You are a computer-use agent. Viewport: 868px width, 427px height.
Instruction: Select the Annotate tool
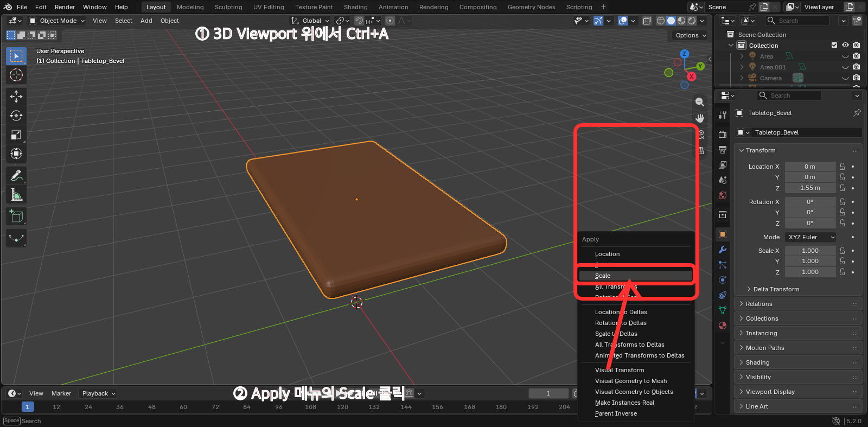click(16, 175)
